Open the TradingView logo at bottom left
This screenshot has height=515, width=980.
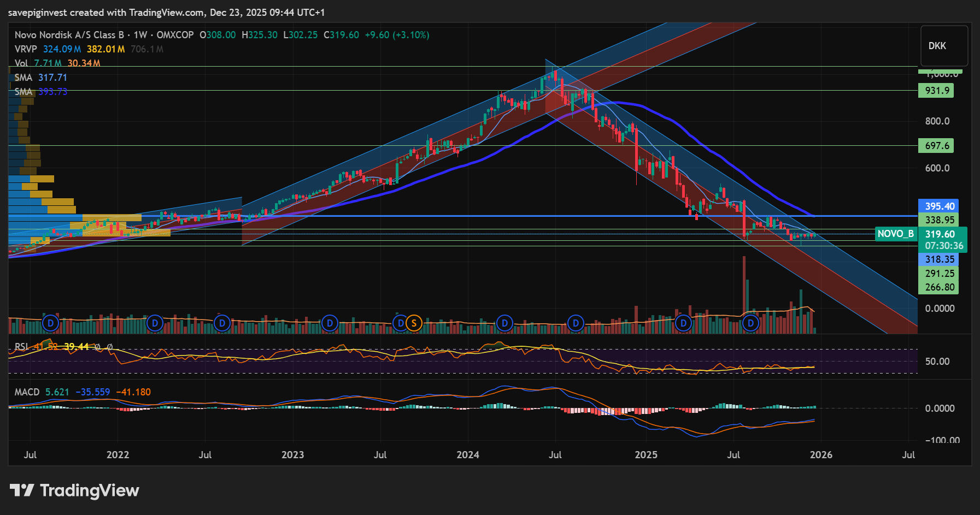pos(74,490)
